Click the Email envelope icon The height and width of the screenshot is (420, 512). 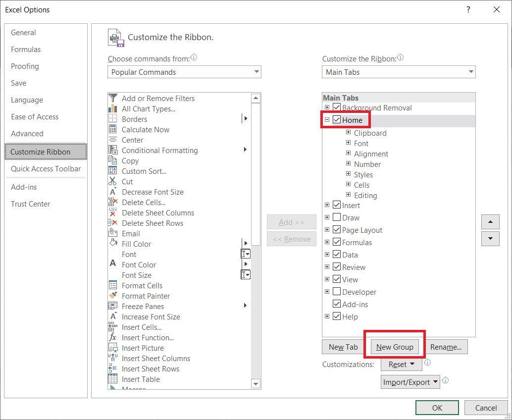point(113,233)
